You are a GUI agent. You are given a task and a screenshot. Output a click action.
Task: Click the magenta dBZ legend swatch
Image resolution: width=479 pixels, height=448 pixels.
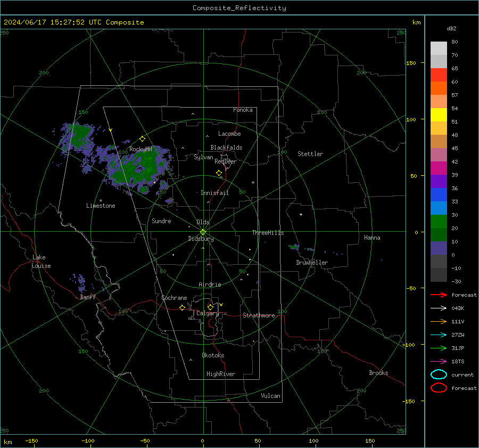(439, 168)
